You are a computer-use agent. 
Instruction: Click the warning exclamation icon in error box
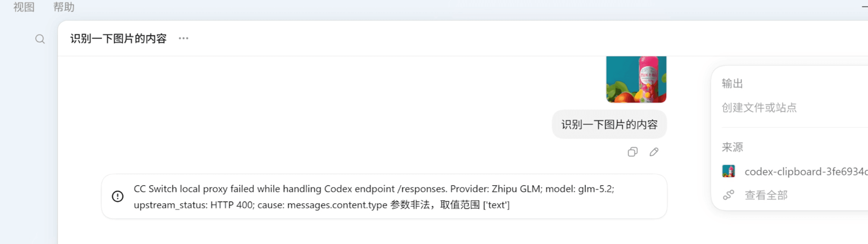(x=118, y=196)
